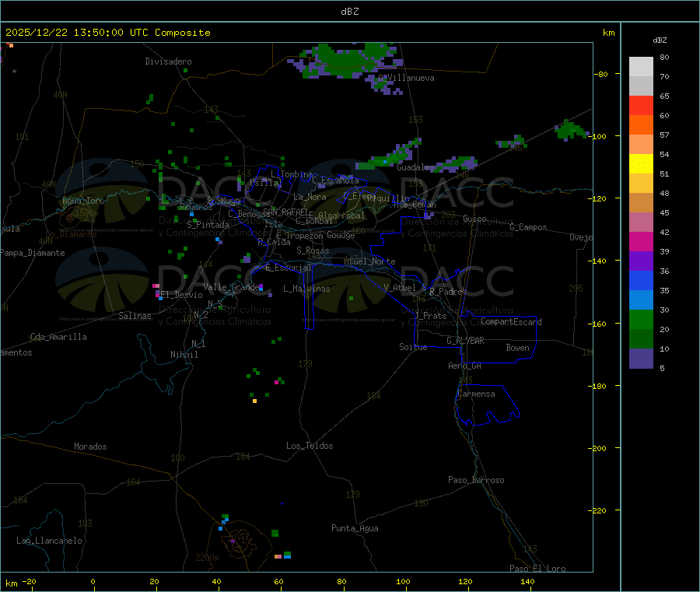Click the Atuel_Norte label
Image resolution: width=700 pixels, height=592 pixels.
pyautogui.click(x=369, y=261)
